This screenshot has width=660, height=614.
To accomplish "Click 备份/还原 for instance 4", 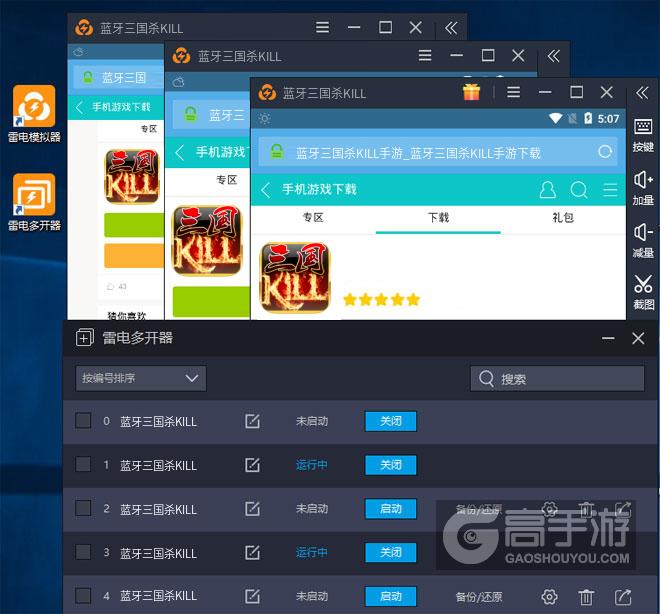I will (479, 597).
